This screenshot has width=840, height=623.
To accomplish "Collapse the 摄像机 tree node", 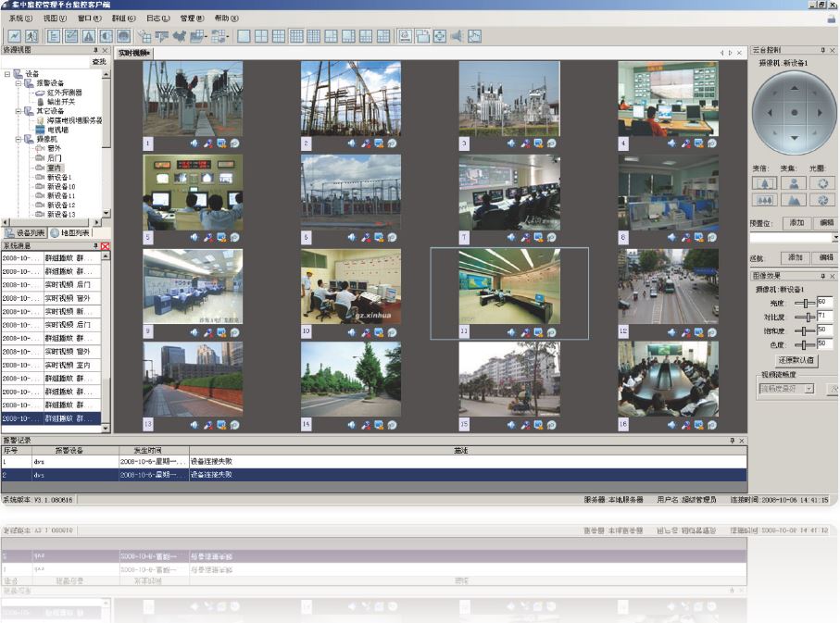I will [x=18, y=139].
